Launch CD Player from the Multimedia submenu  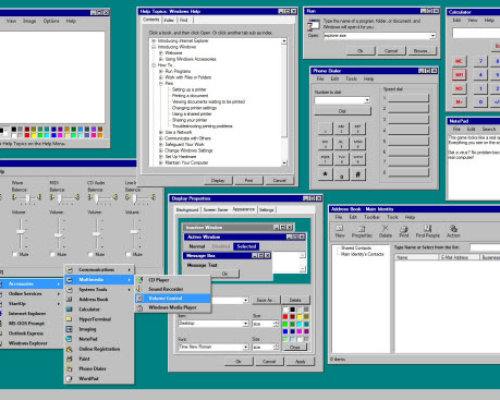173,280
